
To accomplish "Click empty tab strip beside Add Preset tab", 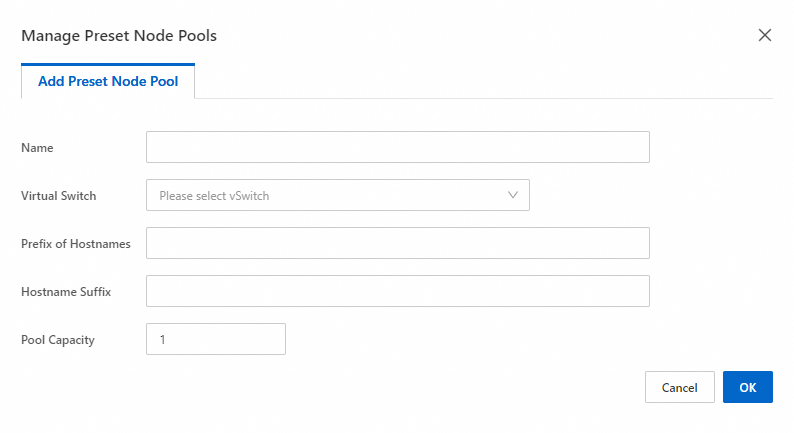I will click(480, 82).
